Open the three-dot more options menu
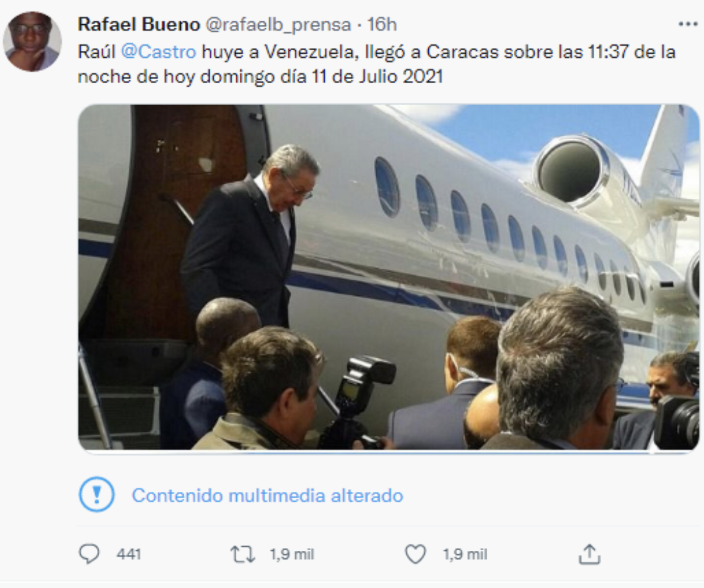 [688, 25]
